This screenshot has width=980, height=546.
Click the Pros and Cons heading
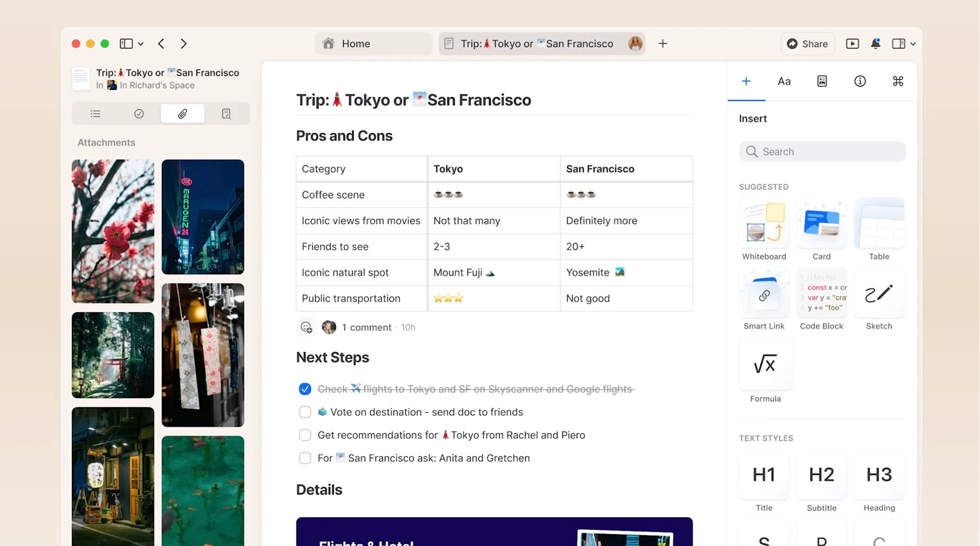344,136
